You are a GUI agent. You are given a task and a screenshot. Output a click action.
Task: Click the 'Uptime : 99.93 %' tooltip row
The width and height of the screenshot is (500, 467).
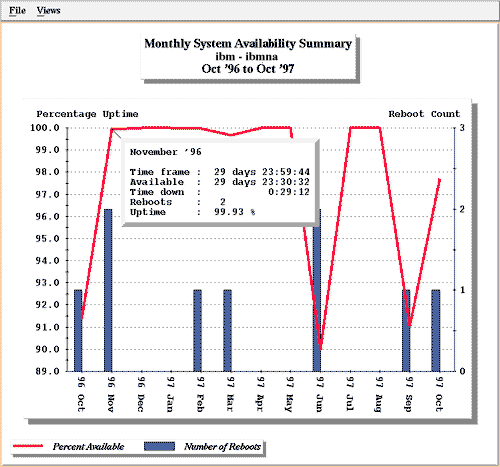(x=193, y=212)
